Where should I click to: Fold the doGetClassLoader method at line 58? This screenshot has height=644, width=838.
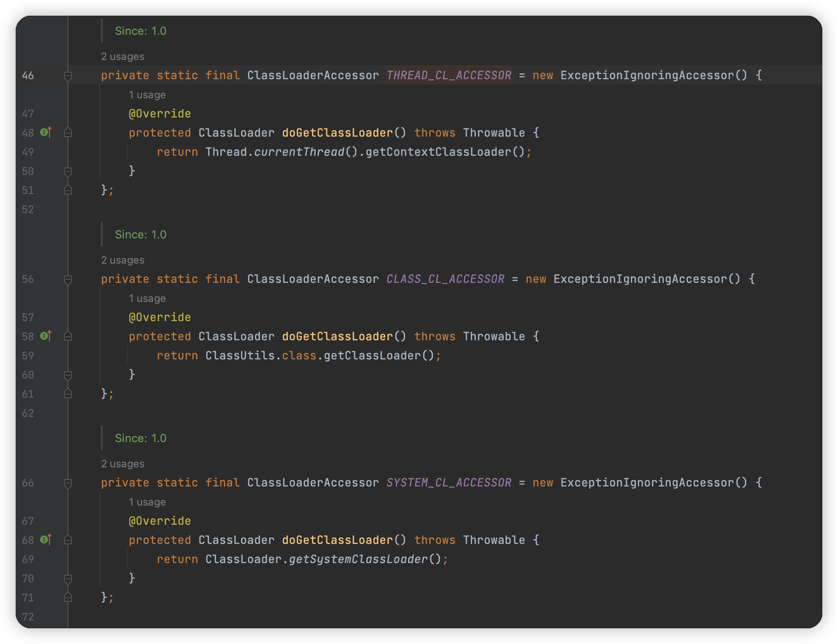coord(68,336)
